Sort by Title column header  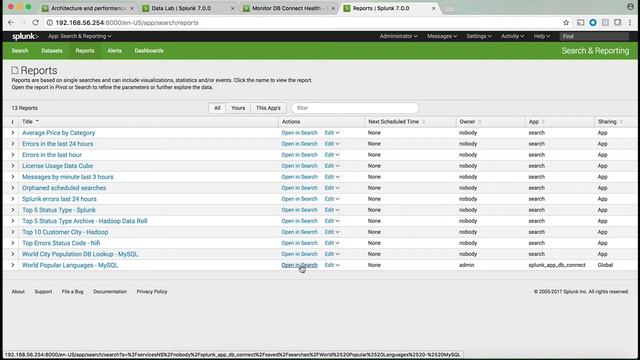30,122
